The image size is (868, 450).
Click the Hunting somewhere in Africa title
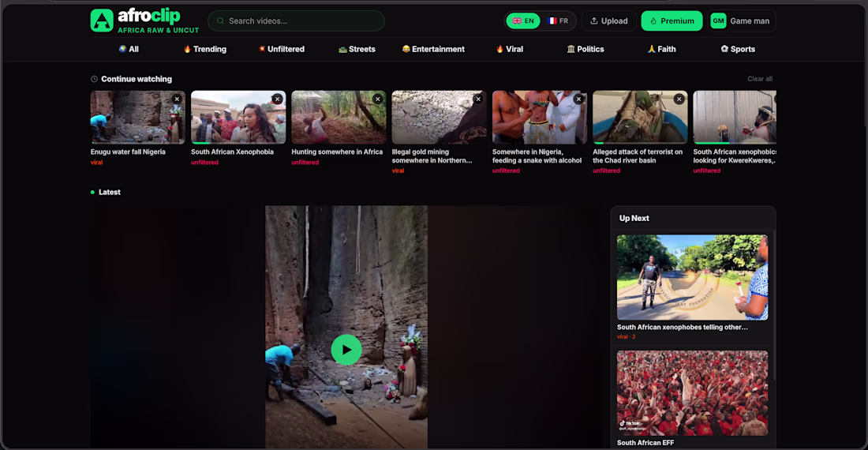pyautogui.click(x=337, y=152)
